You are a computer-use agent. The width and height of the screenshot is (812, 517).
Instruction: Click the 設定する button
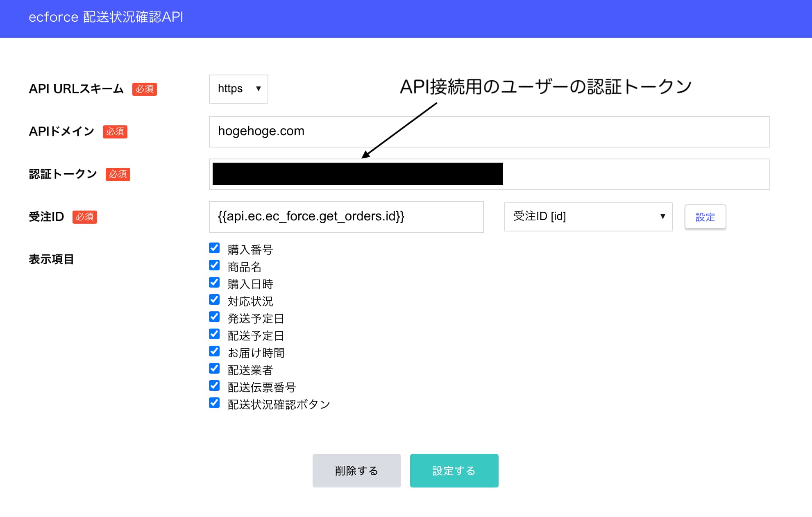(454, 471)
